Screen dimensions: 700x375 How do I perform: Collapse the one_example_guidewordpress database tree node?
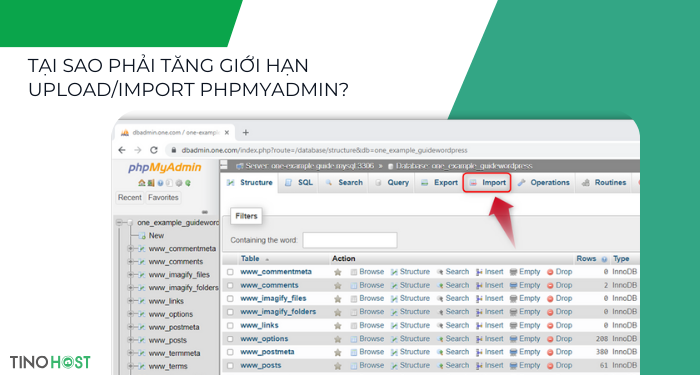click(x=120, y=222)
